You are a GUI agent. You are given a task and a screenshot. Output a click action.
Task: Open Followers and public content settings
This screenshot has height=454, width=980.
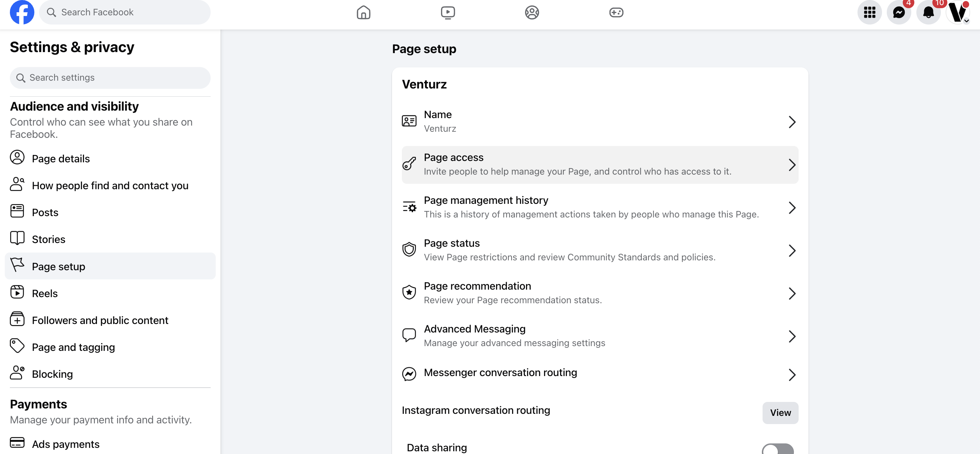pos(110,320)
